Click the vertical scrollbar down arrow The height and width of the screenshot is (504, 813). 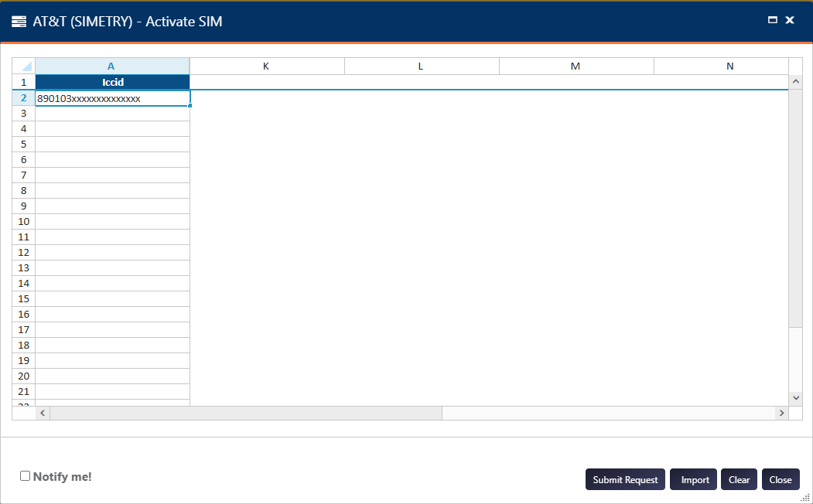[x=796, y=398]
